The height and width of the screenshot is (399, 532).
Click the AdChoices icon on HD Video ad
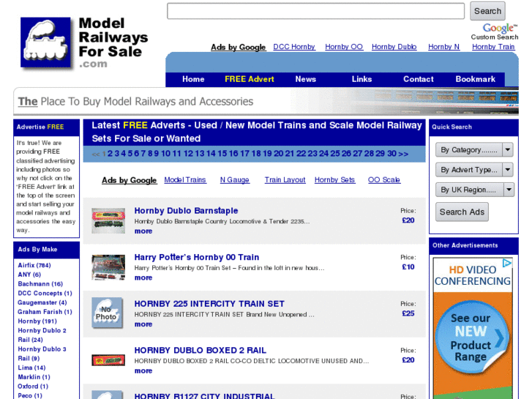point(506,263)
